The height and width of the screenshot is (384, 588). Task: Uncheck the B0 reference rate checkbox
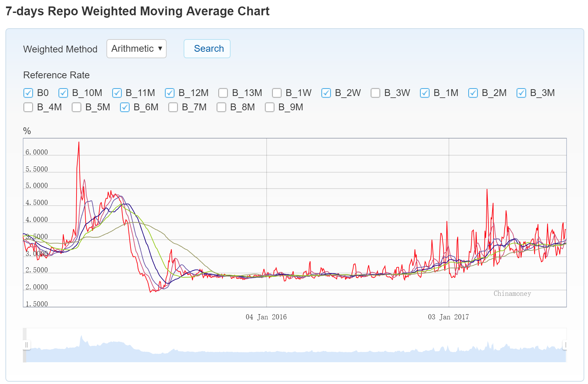(28, 93)
